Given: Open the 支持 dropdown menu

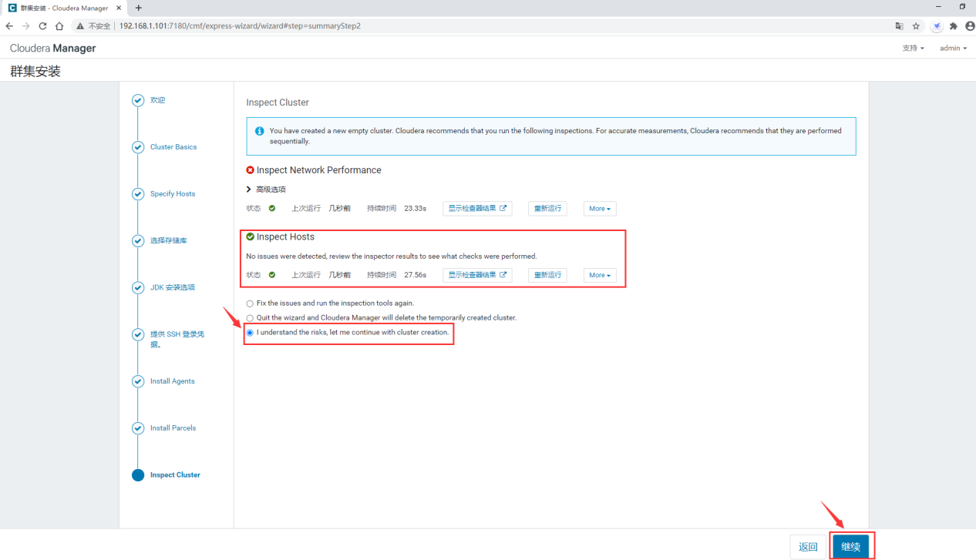Looking at the screenshot, I should tap(913, 48).
